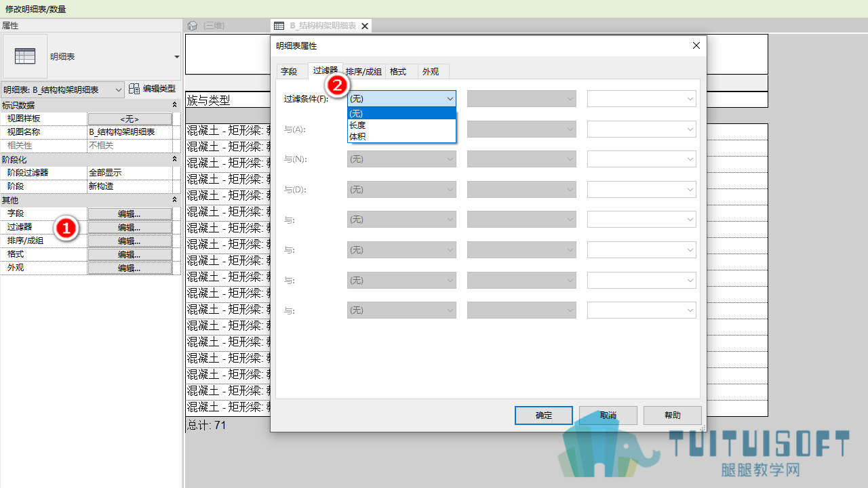Click the schedule icon on the B_结构构架明细表 tab
The width and height of the screenshot is (868, 488).
(279, 26)
